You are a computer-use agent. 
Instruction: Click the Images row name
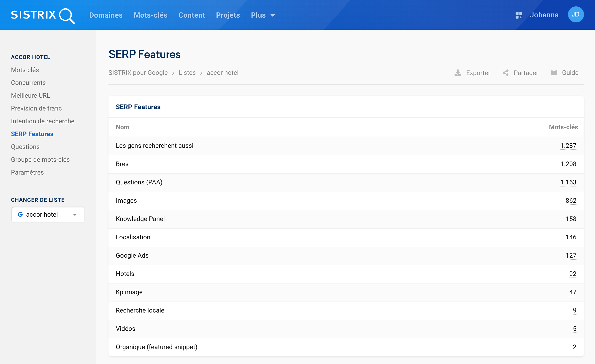click(126, 201)
